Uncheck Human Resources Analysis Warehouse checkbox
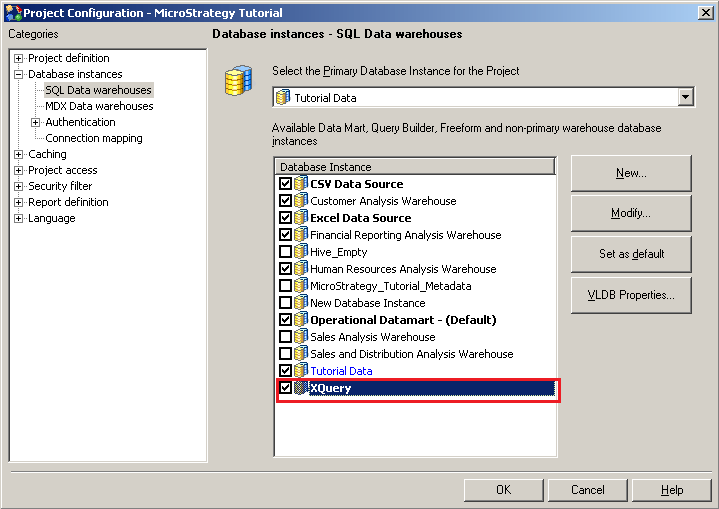719x509 pixels. coord(285,268)
